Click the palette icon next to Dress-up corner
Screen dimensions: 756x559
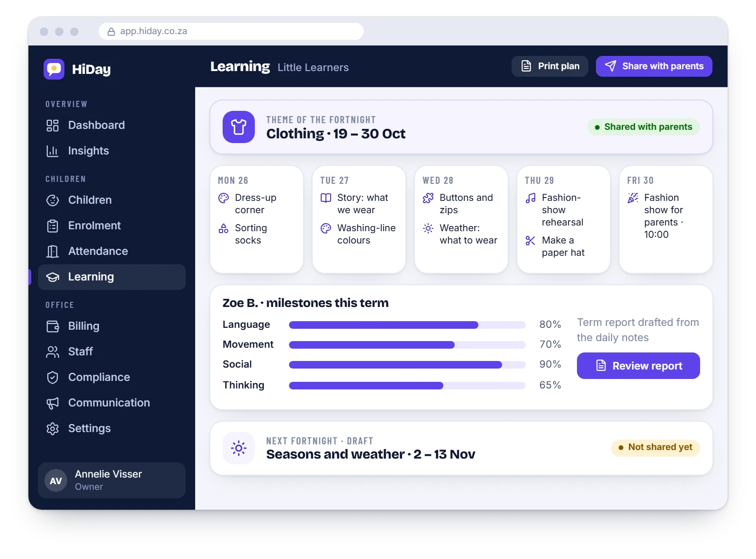pyautogui.click(x=224, y=198)
